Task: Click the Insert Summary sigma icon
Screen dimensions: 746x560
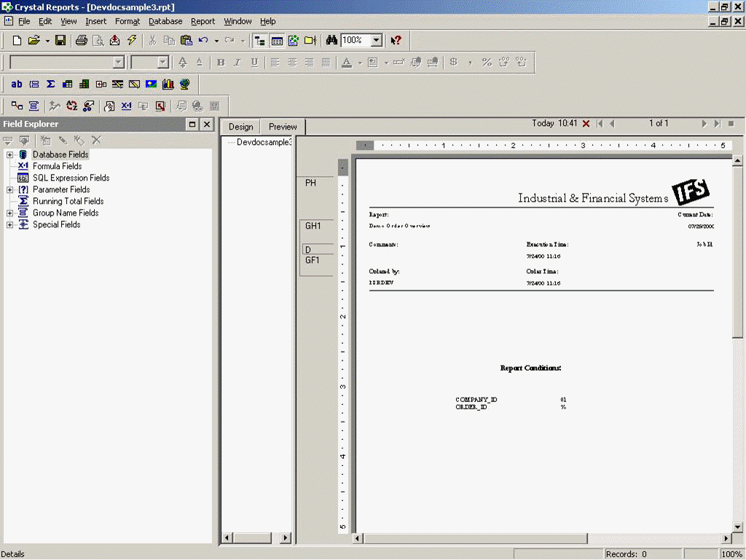Action: click(x=51, y=84)
